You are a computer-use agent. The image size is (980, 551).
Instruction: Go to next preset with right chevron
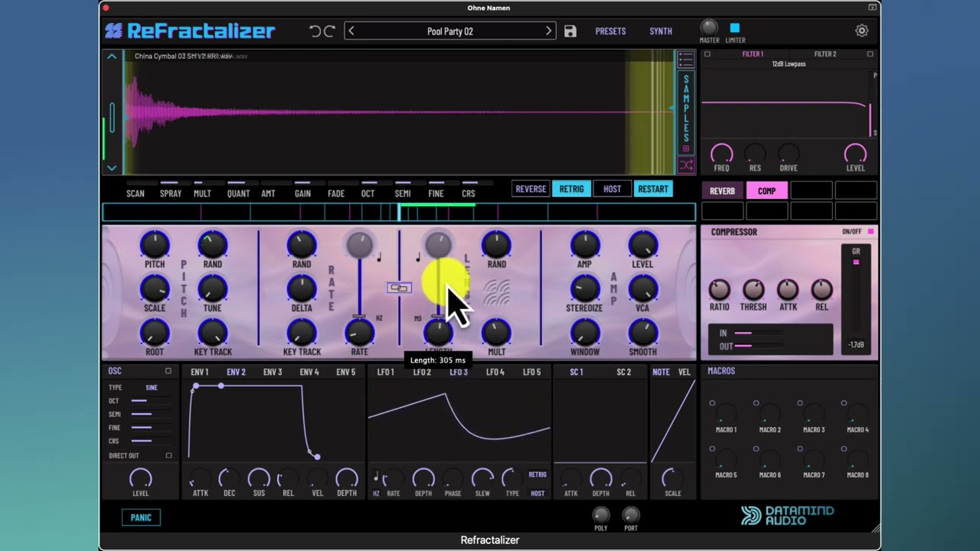[548, 31]
